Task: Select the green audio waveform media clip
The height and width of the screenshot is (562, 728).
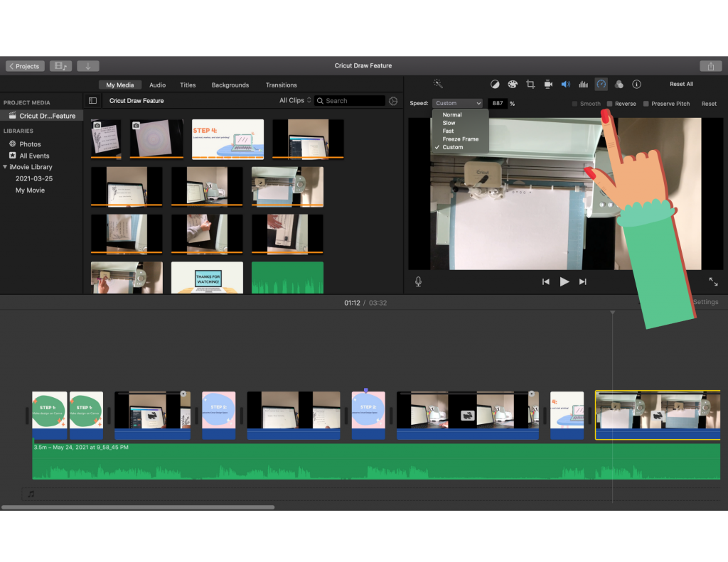Action: click(287, 278)
